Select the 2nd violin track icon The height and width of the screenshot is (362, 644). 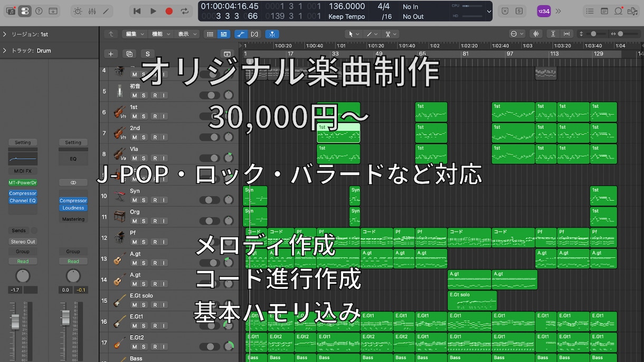(119, 132)
